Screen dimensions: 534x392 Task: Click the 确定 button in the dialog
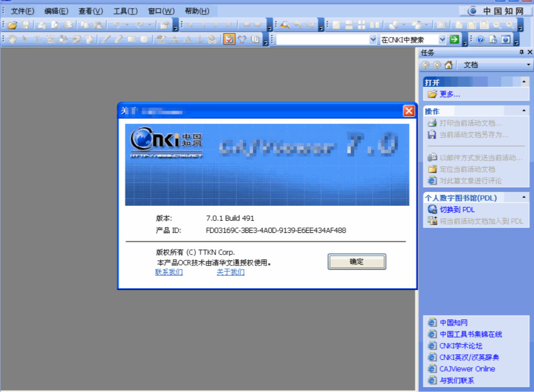point(357,262)
